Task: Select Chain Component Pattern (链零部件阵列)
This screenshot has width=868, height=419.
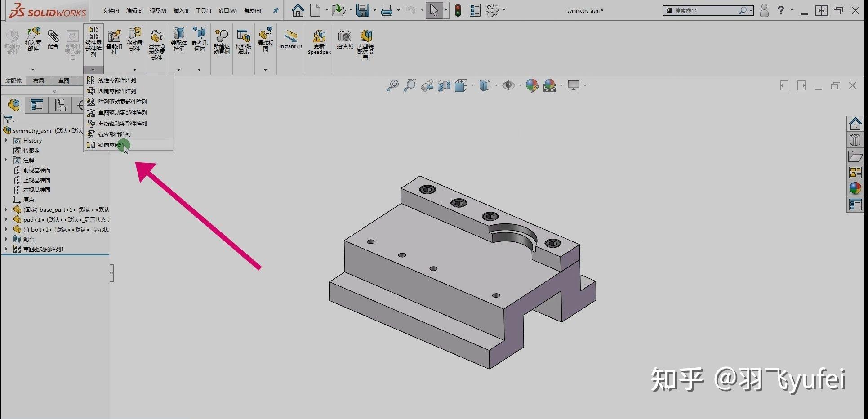Action: tap(129, 134)
